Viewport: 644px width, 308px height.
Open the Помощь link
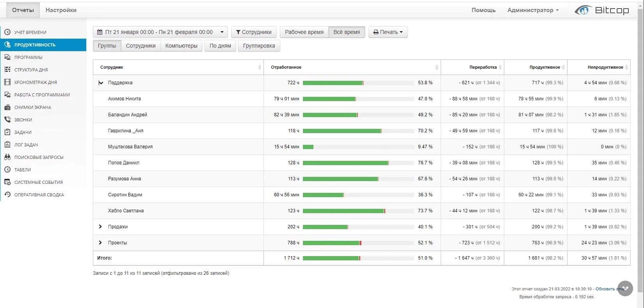click(x=484, y=10)
